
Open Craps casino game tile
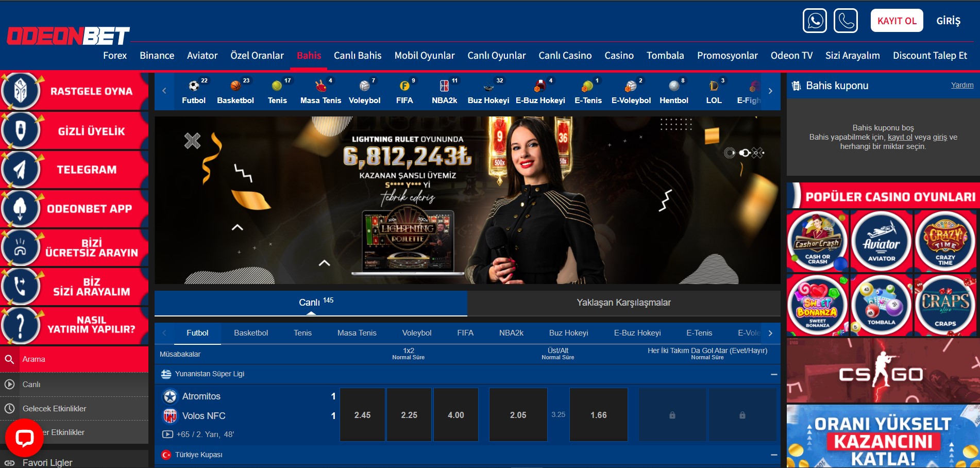[x=945, y=305]
